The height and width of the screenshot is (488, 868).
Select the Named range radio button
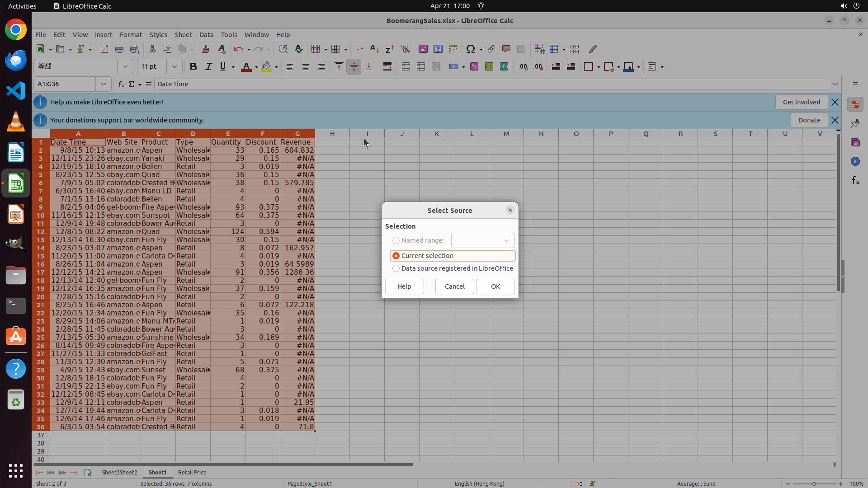coord(396,240)
